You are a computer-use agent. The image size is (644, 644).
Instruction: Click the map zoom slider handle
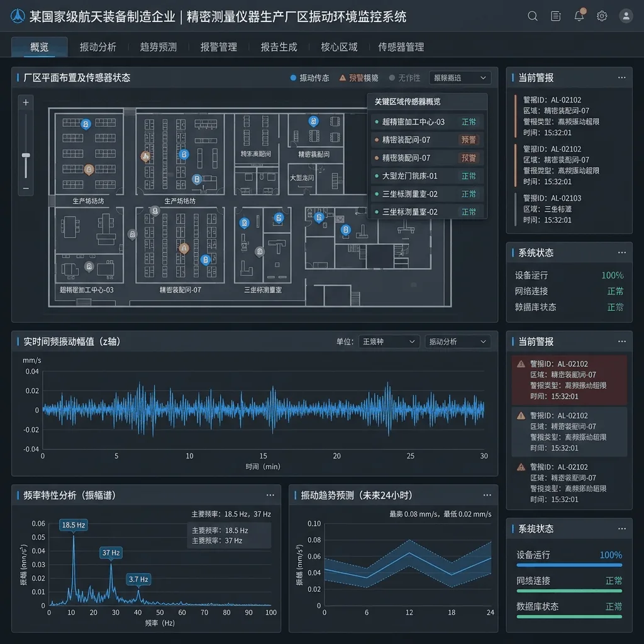[x=26, y=156]
